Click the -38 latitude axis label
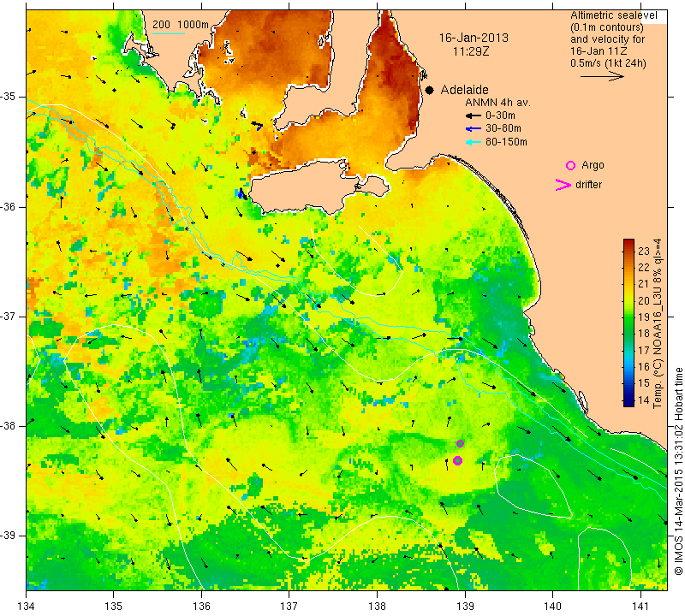The width and height of the screenshot is (685, 616). (9, 426)
